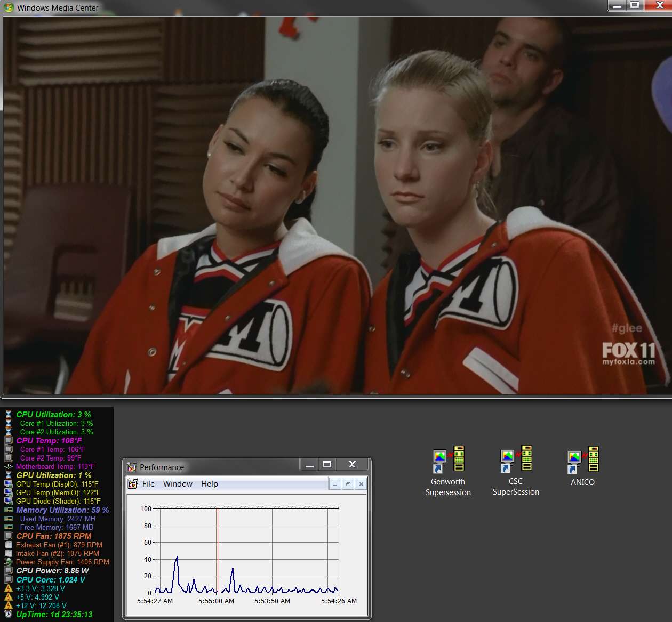Screen dimensions: 672x622
Task: Click the clock icon beside UpTime
Action: click(8, 614)
